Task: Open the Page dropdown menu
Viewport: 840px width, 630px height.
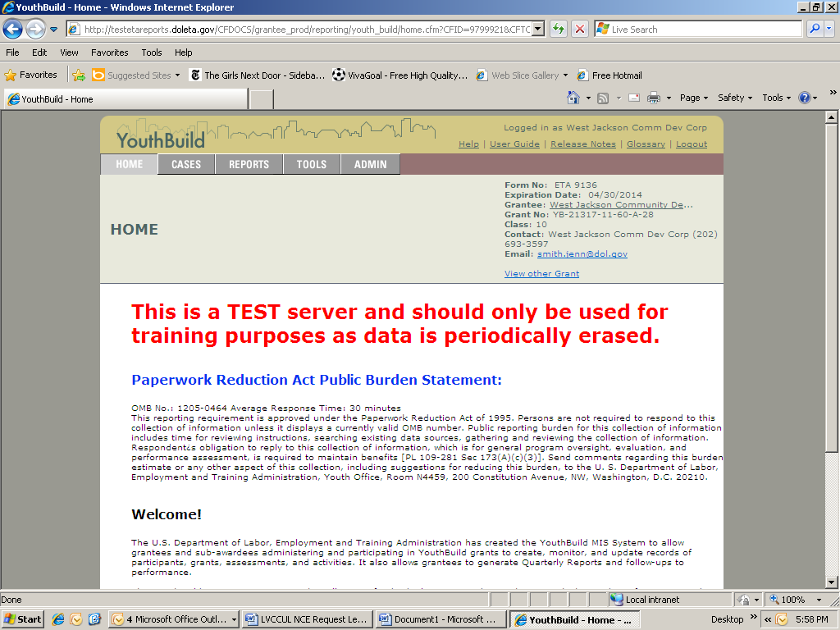Action: [x=694, y=98]
